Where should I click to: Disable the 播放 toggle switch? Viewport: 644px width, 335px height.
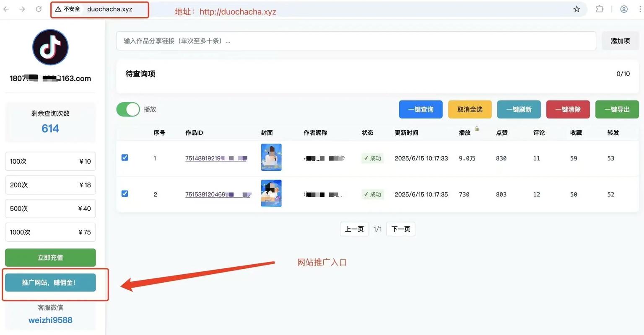click(x=128, y=109)
